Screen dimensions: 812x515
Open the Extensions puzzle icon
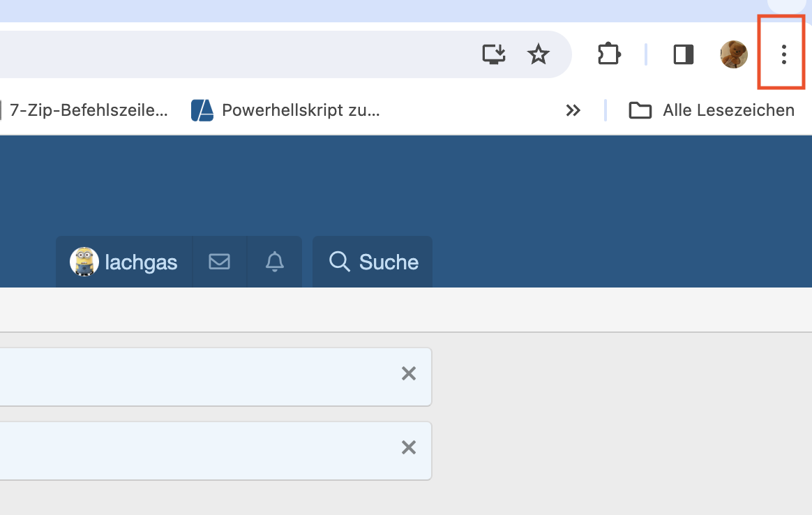coord(609,54)
